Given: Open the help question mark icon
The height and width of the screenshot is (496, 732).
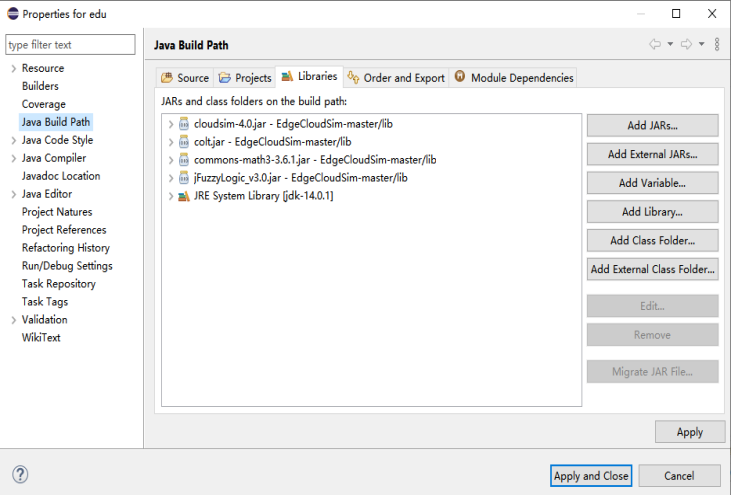Looking at the screenshot, I should tap(20, 475).
